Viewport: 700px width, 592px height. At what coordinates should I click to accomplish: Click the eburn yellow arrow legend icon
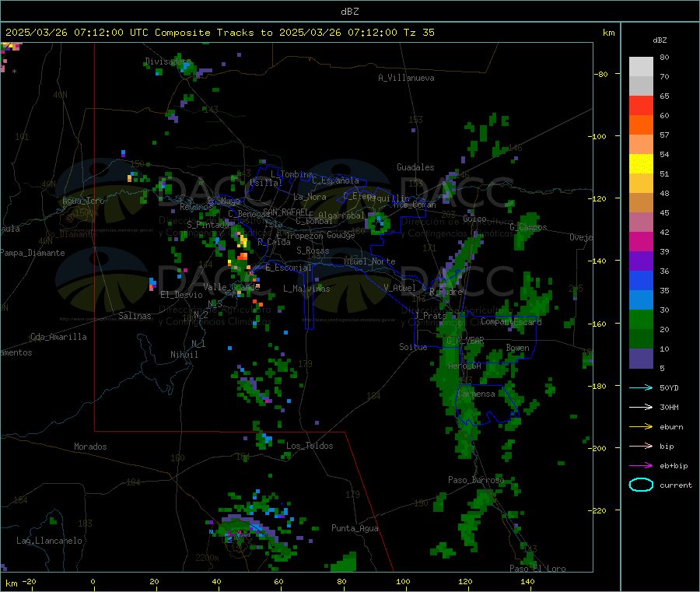(641, 427)
